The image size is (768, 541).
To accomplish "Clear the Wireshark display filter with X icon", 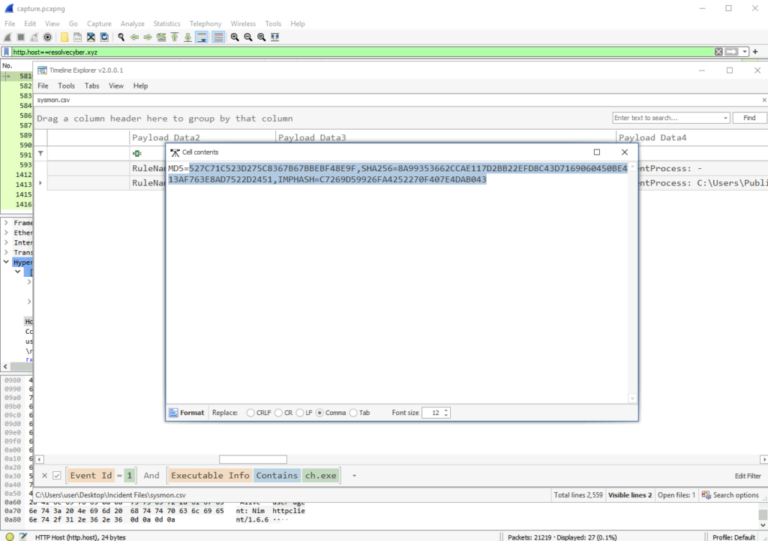I will coord(718,51).
